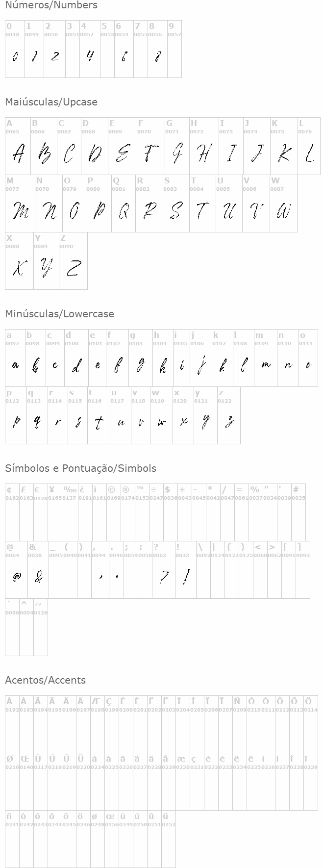
Task: Select the number 8 glyph preview
Action: click(x=157, y=57)
